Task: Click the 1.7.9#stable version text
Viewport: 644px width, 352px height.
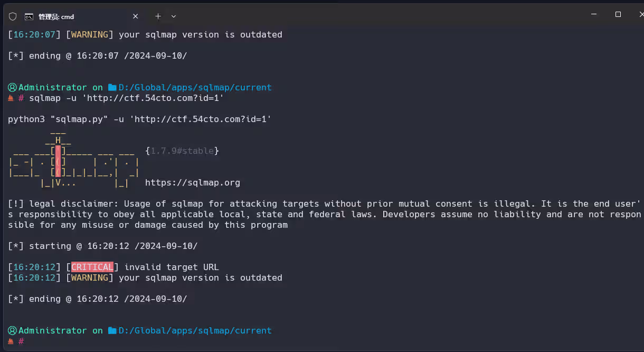Action: [182, 151]
